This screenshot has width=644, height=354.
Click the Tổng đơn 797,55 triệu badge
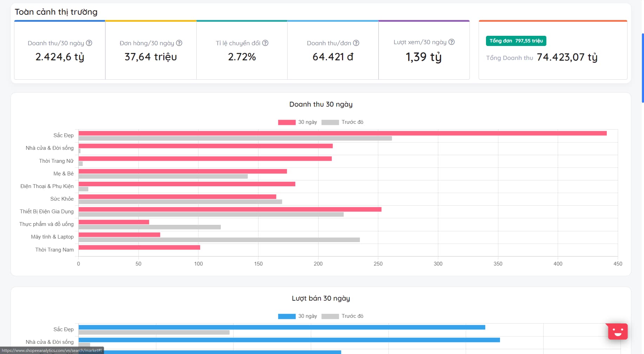516,41
